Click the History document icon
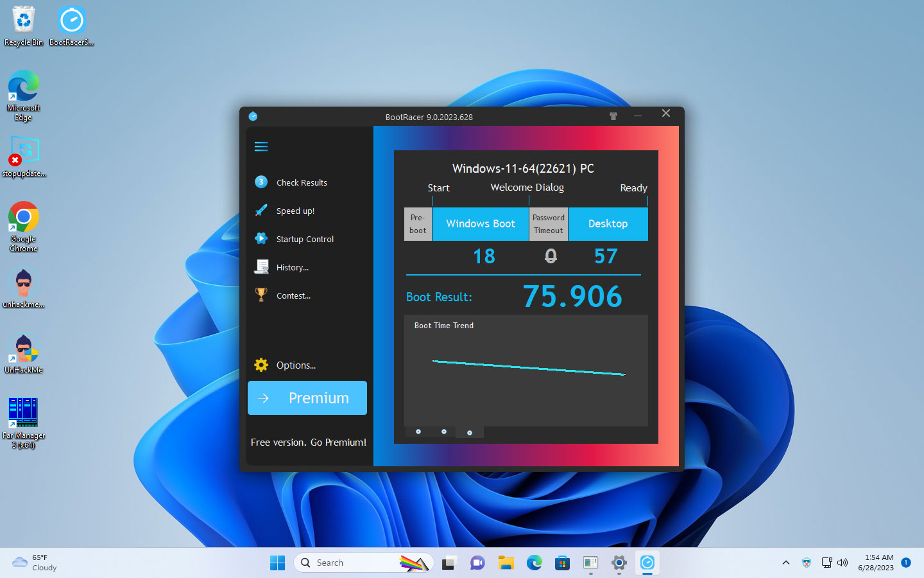This screenshot has width=924, height=578. [261, 267]
